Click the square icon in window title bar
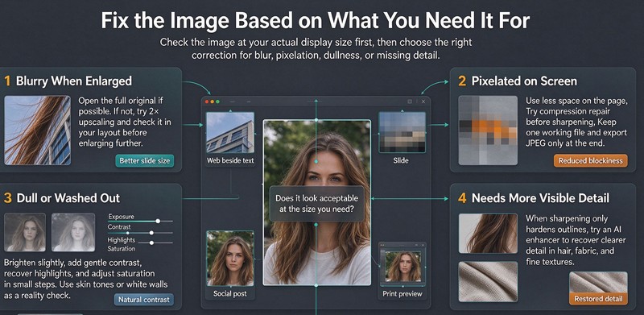Image resolution: width=644 pixels, height=315 pixels. 410,102
